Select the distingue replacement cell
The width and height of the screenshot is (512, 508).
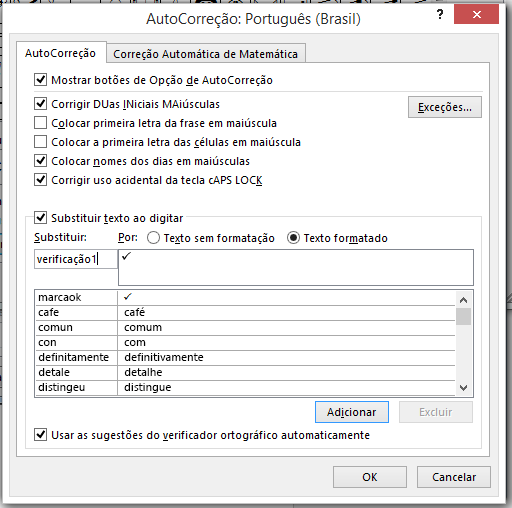[x=286, y=387]
